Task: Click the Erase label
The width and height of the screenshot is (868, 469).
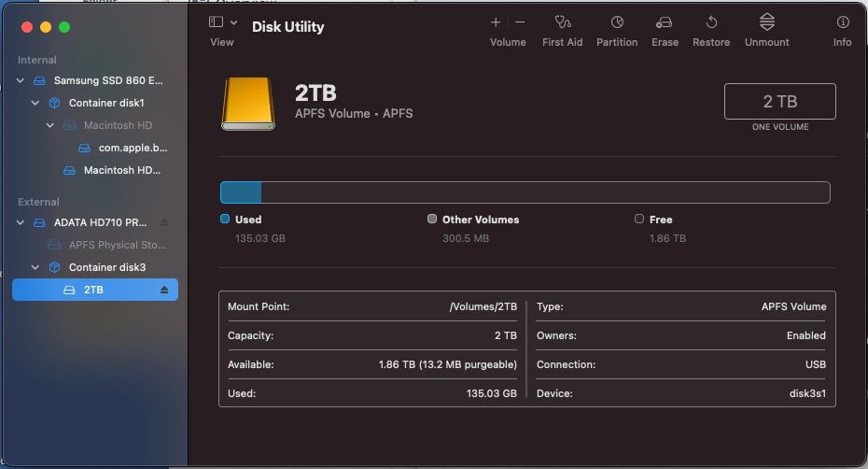Action: click(x=665, y=42)
